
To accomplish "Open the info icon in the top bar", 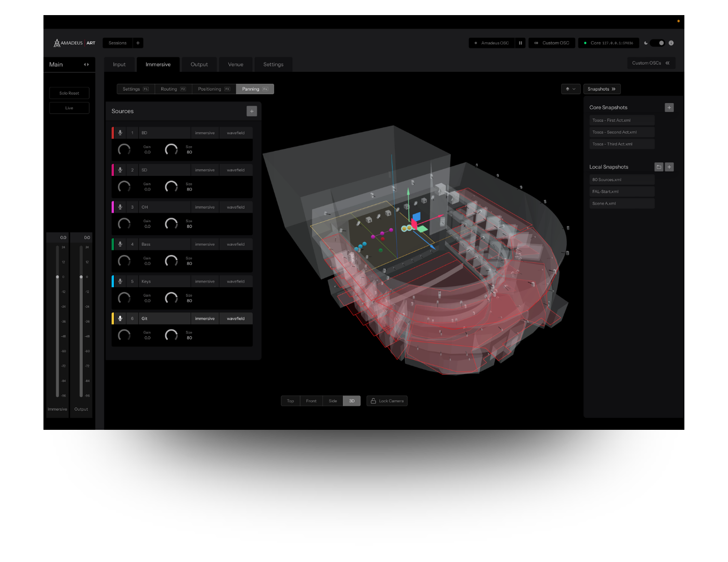I will (671, 43).
